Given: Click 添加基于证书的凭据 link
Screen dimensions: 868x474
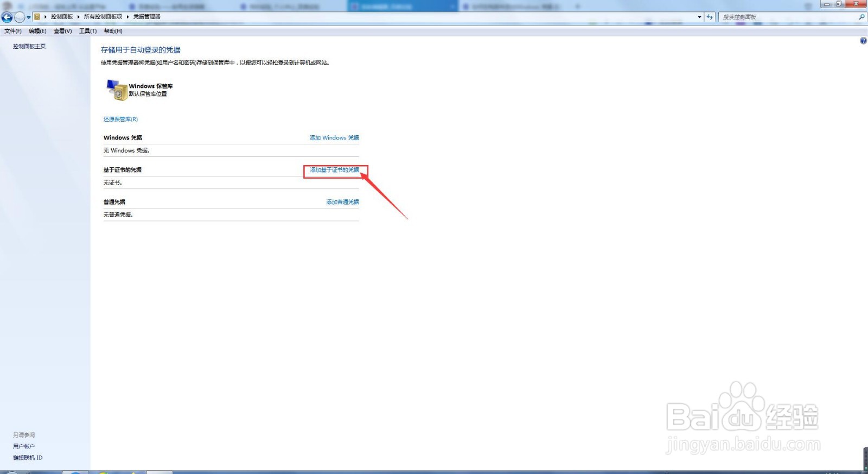Looking at the screenshot, I should (x=334, y=170).
